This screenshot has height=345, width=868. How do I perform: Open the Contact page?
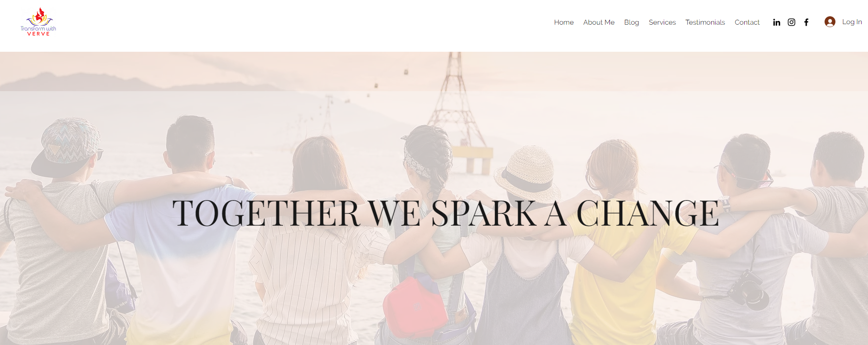747,22
